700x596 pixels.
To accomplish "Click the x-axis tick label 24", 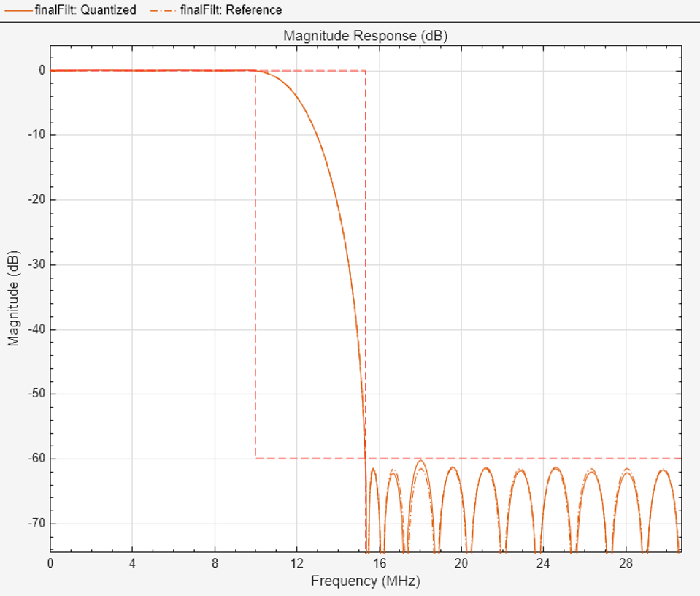I will click(543, 563).
